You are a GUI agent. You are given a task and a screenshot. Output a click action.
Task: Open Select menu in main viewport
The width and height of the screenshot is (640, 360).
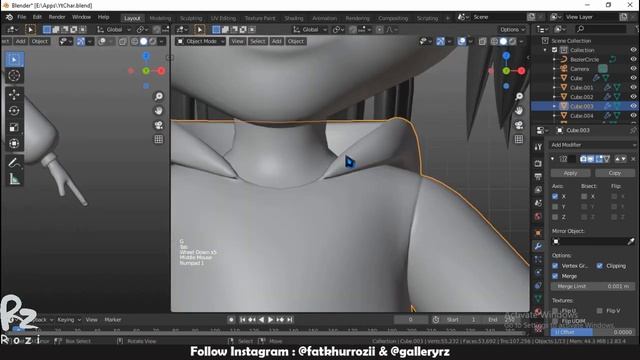click(258, 41)
